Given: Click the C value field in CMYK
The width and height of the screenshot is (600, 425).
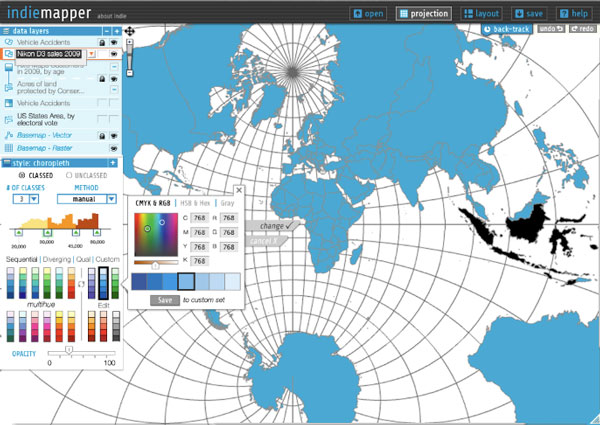Looking at the screenshot, I should point(200,218).
